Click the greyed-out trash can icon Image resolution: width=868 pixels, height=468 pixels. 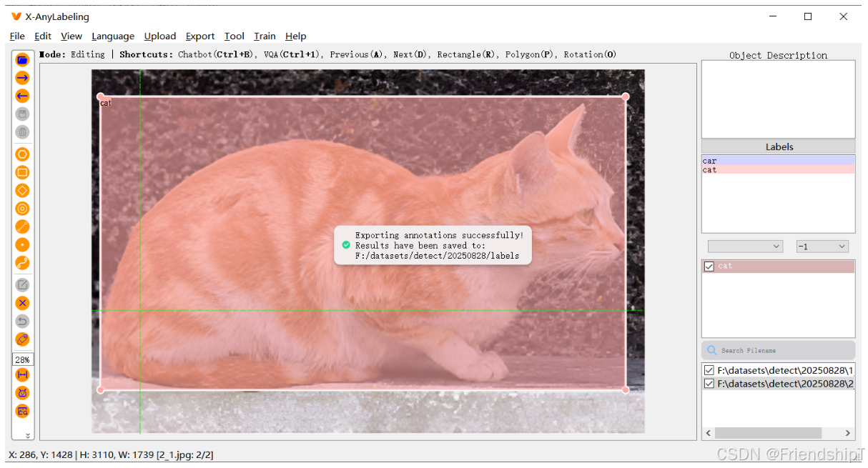(22, 131)
